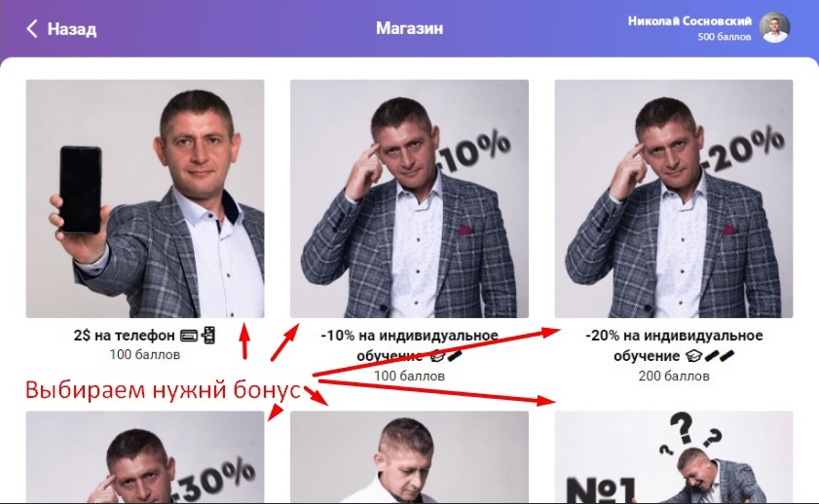Click the phone emoji beside 2$ на телефон
819x504 pixels.
pyautogui.click(x=209, y=335)
